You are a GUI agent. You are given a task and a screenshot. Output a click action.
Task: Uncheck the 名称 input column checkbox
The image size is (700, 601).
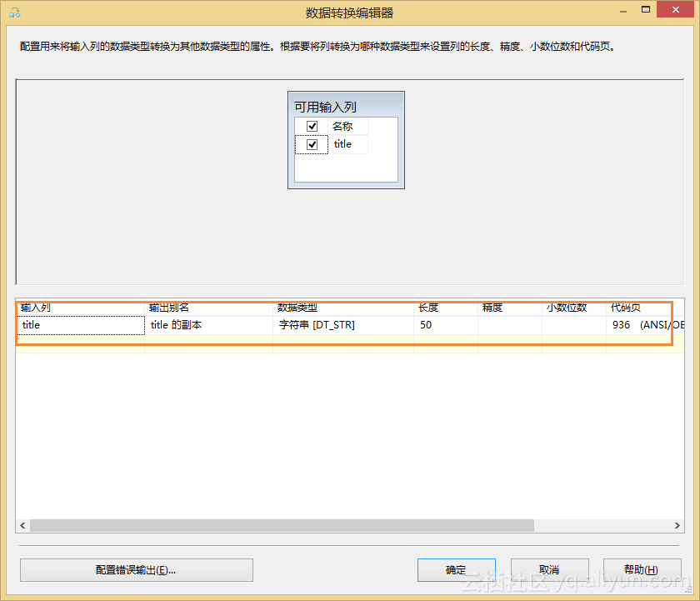click(x=312, y=126)
